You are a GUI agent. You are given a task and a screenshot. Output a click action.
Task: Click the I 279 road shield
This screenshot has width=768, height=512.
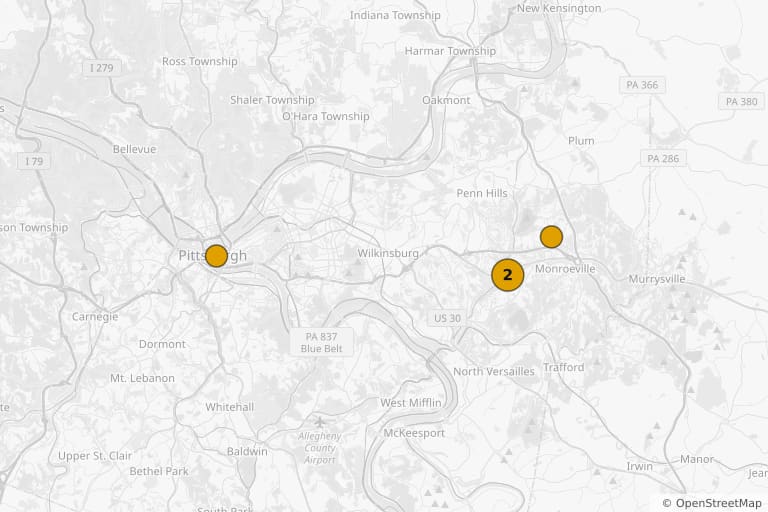[102, 68]
